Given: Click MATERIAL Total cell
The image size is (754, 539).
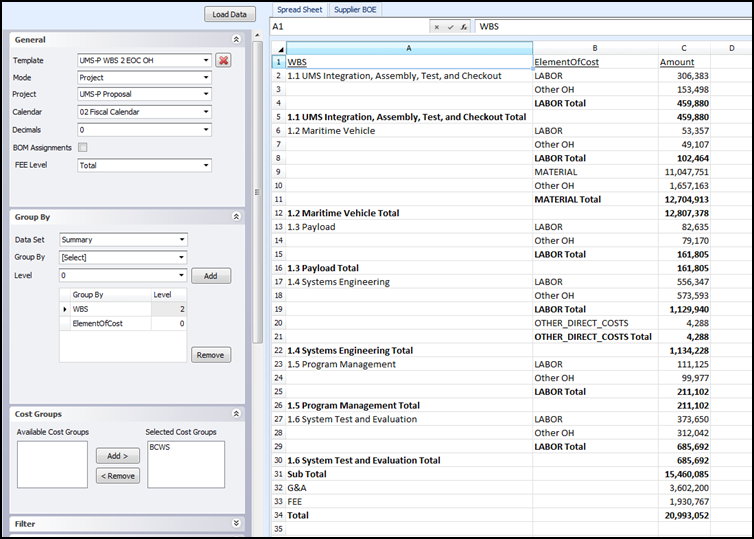Looking at the screenshot, I should point(595,200).
